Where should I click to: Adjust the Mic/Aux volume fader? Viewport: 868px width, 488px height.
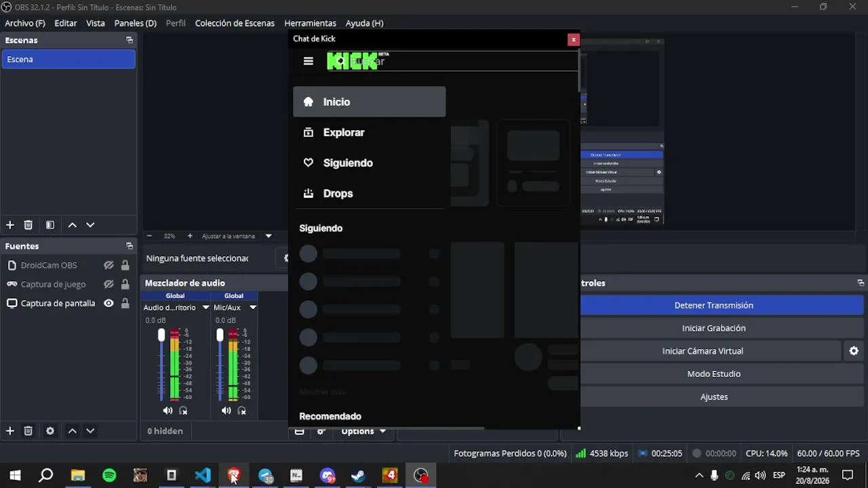(220, 335)
